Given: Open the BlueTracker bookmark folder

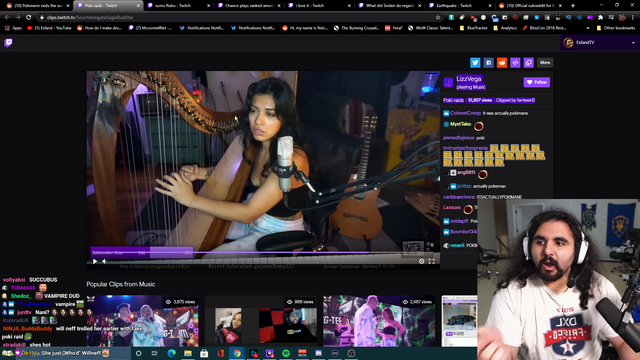Looking at the screenshot, I should coord(473,28).
